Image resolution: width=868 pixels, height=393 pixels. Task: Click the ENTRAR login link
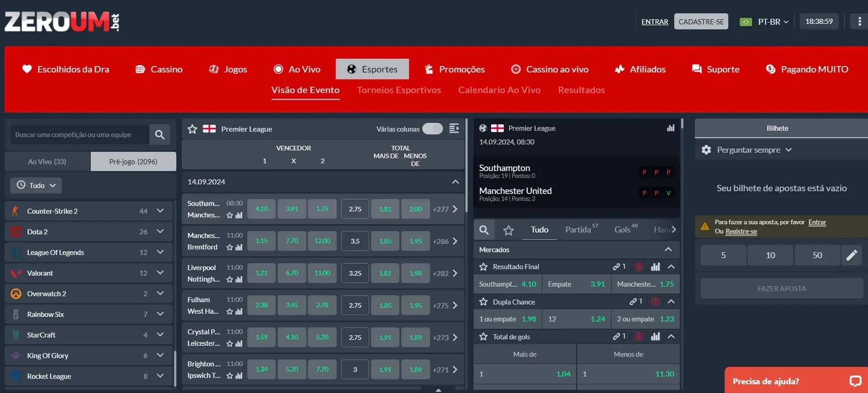point(655,22)
